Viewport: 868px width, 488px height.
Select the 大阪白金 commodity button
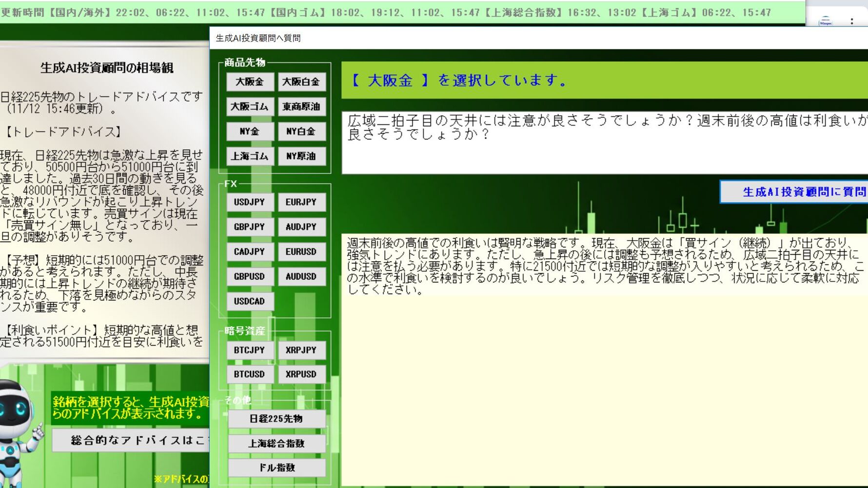[301, 82]
